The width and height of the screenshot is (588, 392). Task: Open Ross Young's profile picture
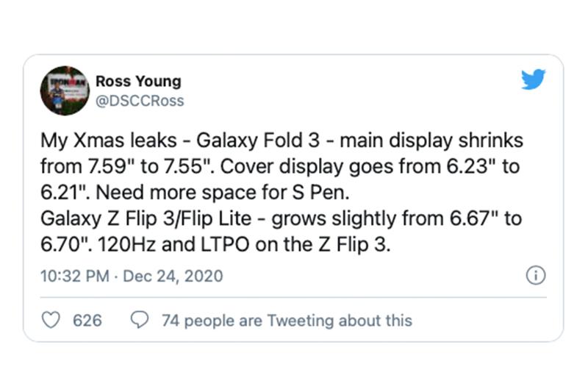64,90
